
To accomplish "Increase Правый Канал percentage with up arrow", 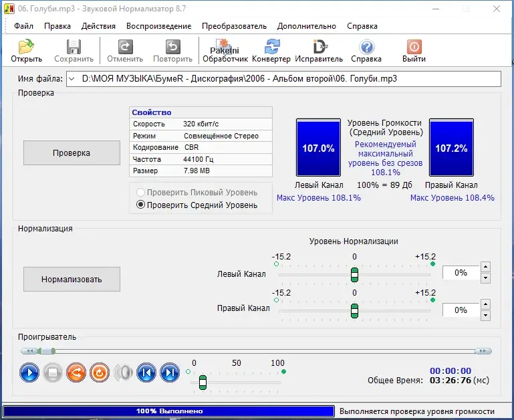I will 485,304.
